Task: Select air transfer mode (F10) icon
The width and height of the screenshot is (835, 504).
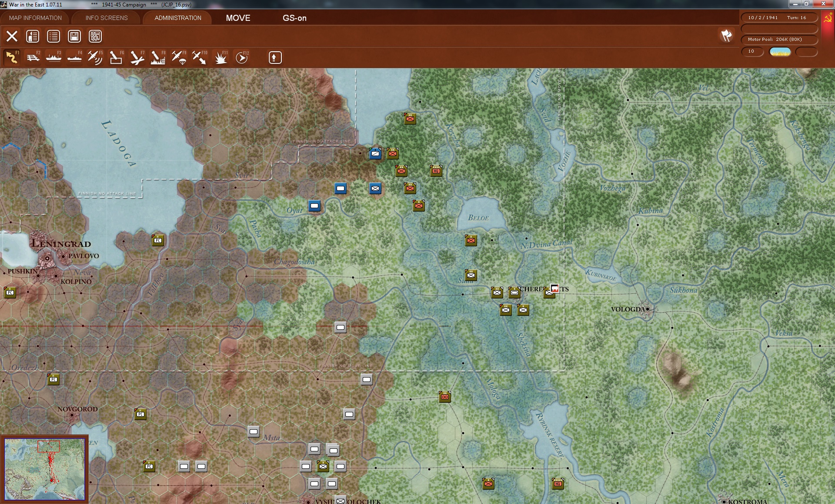Action: [200, 57]
